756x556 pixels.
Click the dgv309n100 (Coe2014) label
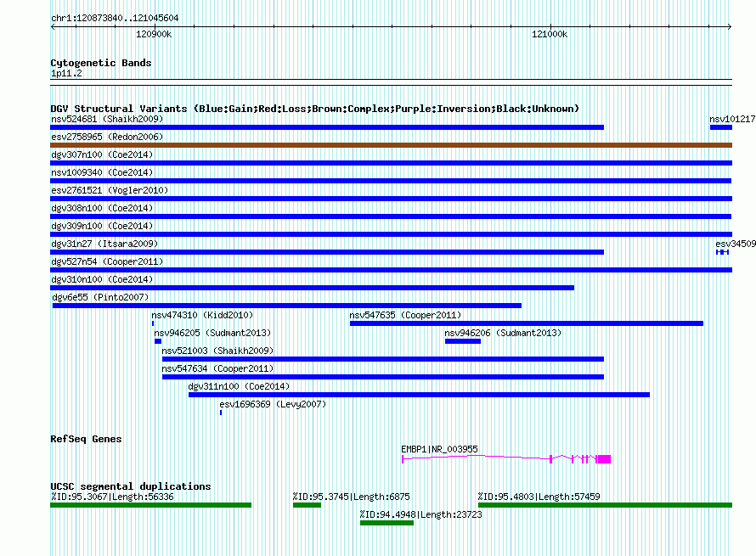click(102, 226)
